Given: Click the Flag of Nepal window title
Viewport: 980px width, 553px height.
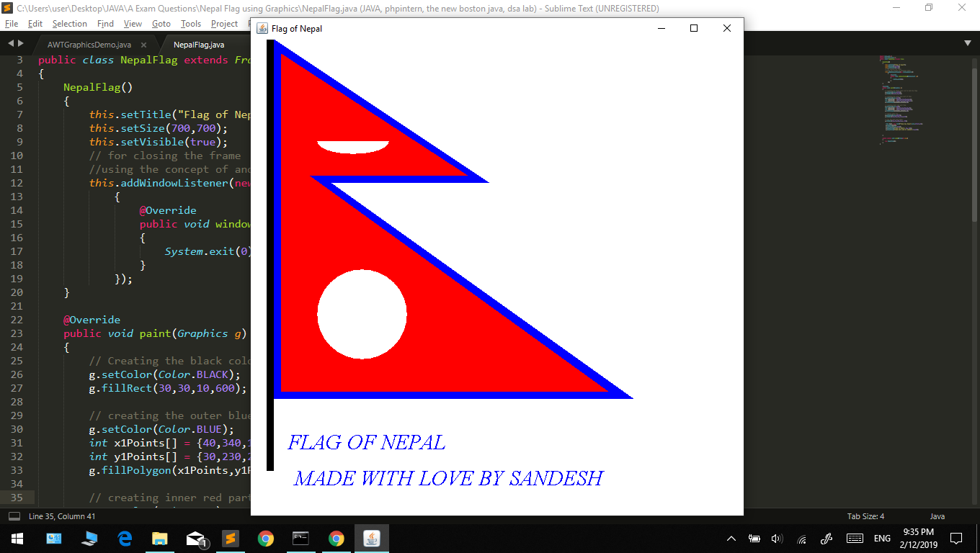Looking at the screenshot, I should tap(297, 29).
